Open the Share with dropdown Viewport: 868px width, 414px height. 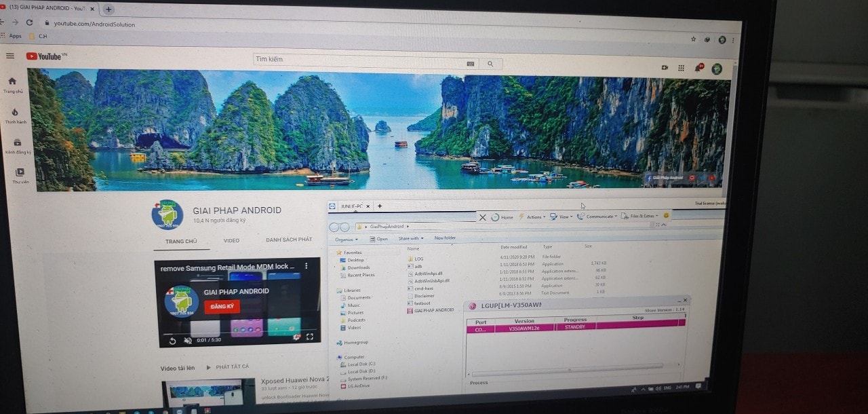[411, 238]
